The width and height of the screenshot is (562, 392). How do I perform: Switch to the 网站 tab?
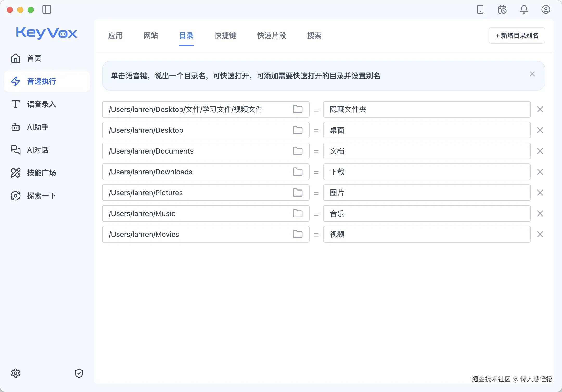151,36
